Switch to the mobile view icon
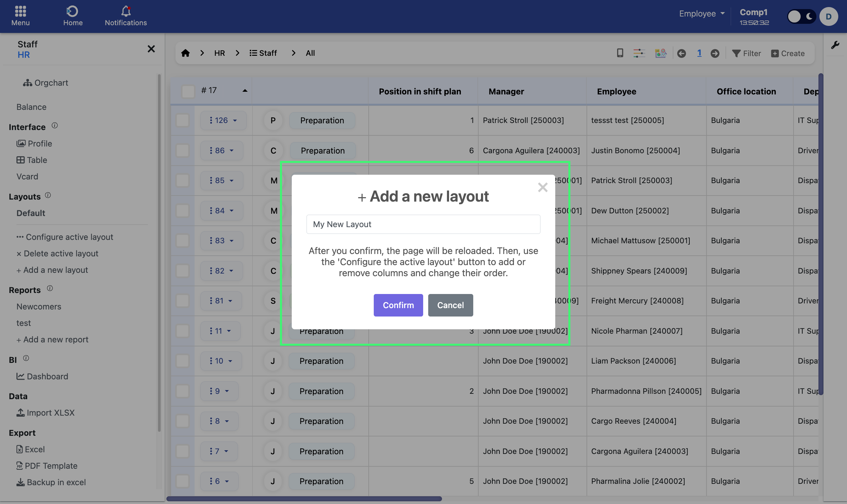This screenshot has width=847, height=504. [620, 53]
